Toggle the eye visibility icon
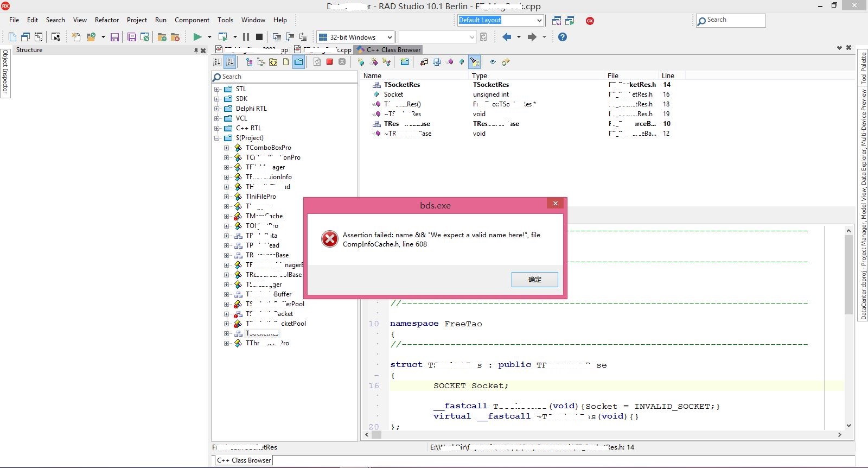 (493, 62)
